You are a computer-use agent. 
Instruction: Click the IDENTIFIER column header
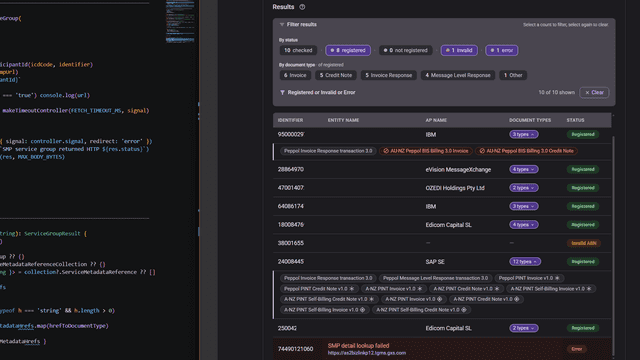(290, 120)
